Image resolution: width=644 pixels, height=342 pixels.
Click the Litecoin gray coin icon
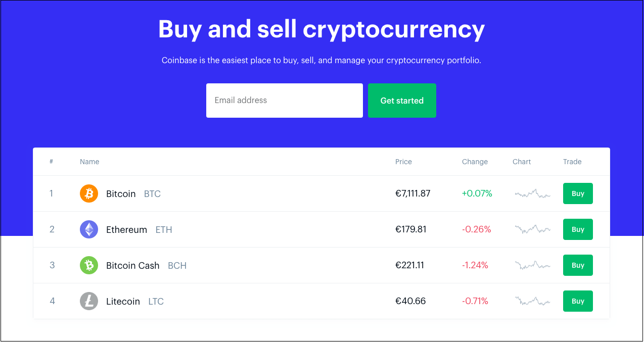pos(89,301)
